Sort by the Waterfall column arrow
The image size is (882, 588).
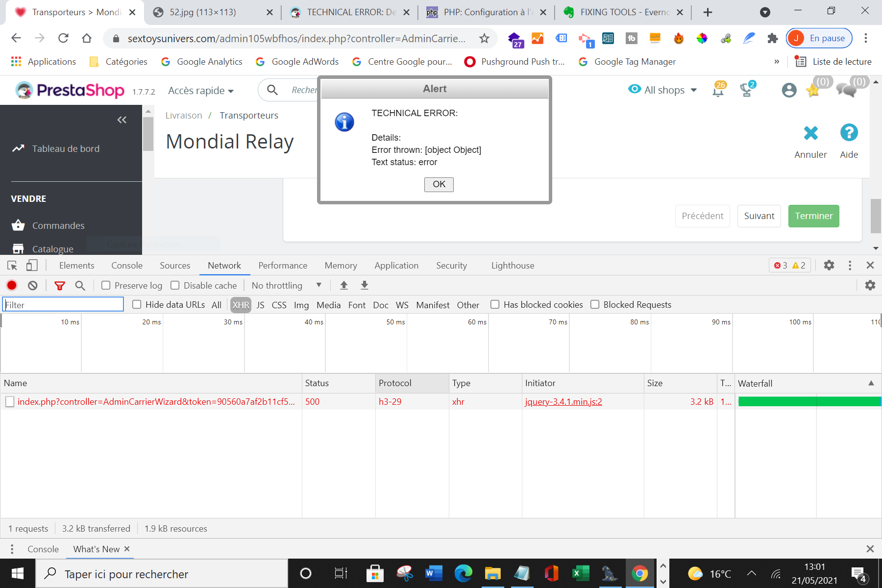871,383
